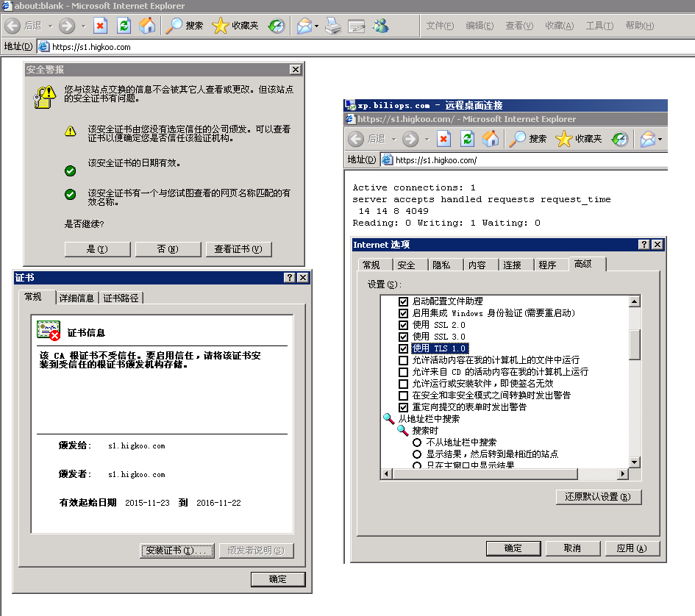Open the Tools menu in menu bar

(x=599, y=26)
